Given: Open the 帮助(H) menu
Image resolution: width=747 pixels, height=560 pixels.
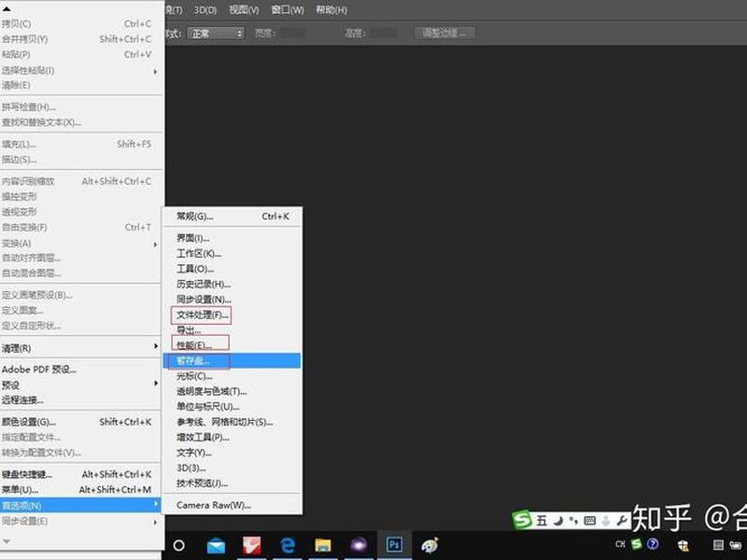Looking at the screenshot, I should coord(331,10).
